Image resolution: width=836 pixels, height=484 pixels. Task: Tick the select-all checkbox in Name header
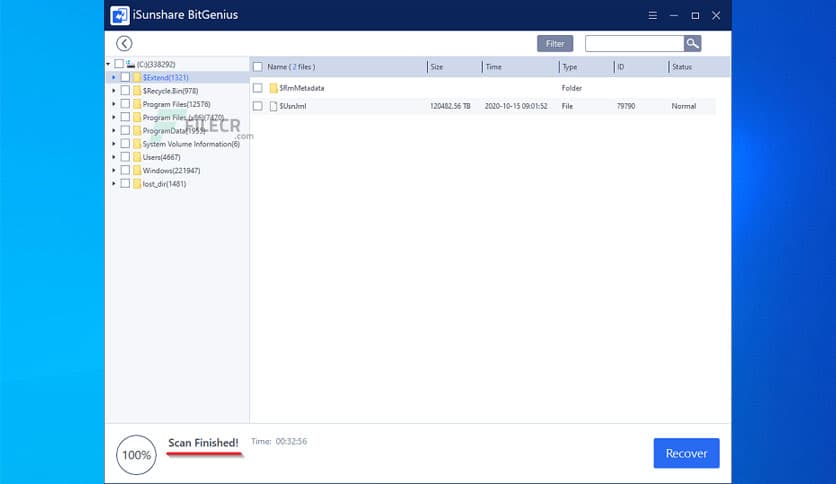click(258, 67)
